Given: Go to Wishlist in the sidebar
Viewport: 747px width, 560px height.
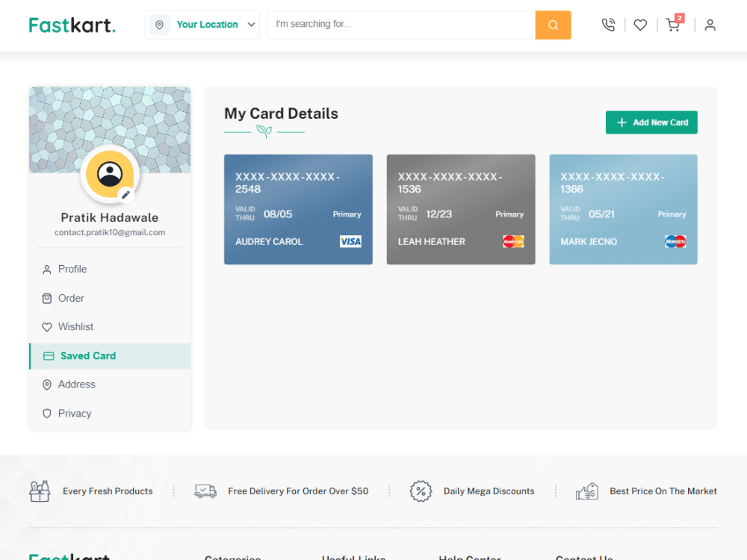Looking at the screenshot, I should click(110, 327).
